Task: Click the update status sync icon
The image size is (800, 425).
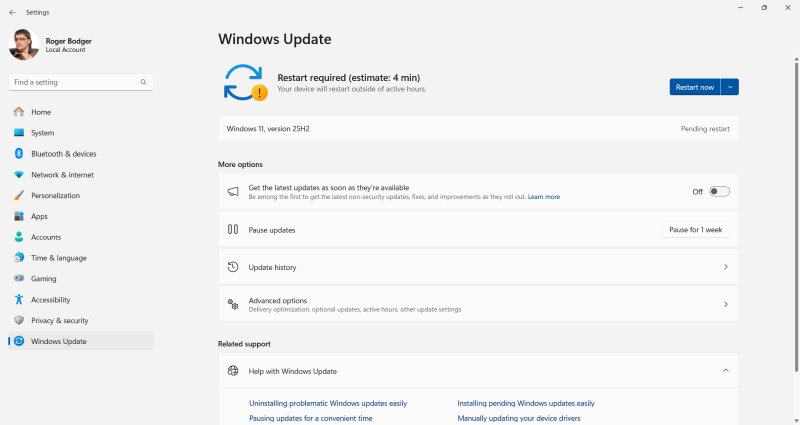Action: click(x=245, y=82)
